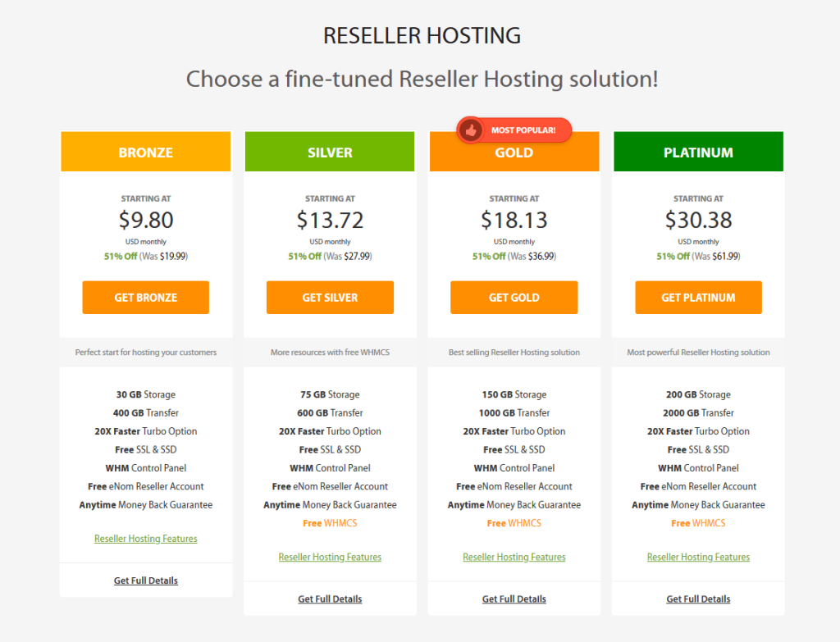Click the thumbs-up Most Popular badge icon
Viewport: 840px width, 642px height.
click(471, 130)
